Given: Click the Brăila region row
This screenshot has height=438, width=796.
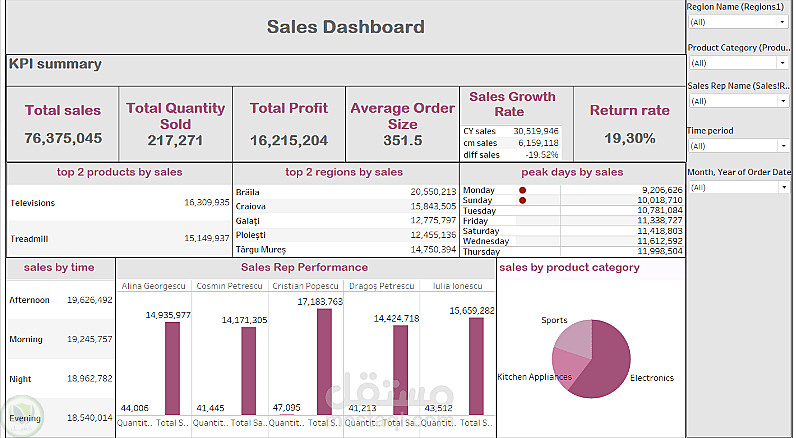Looking at the screenshot, I should click(x=346, y=191).
